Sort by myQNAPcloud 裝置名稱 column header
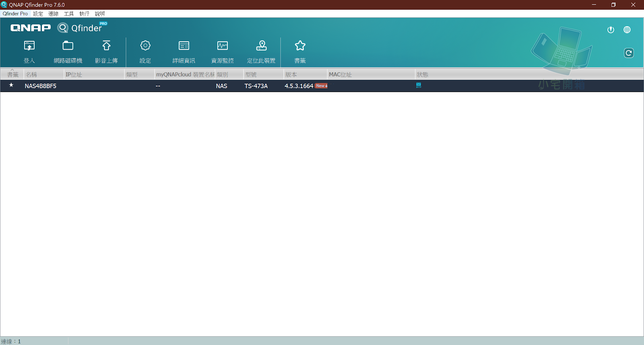Image resolution: width=644 pixels, height=345 pixels. 185,74
